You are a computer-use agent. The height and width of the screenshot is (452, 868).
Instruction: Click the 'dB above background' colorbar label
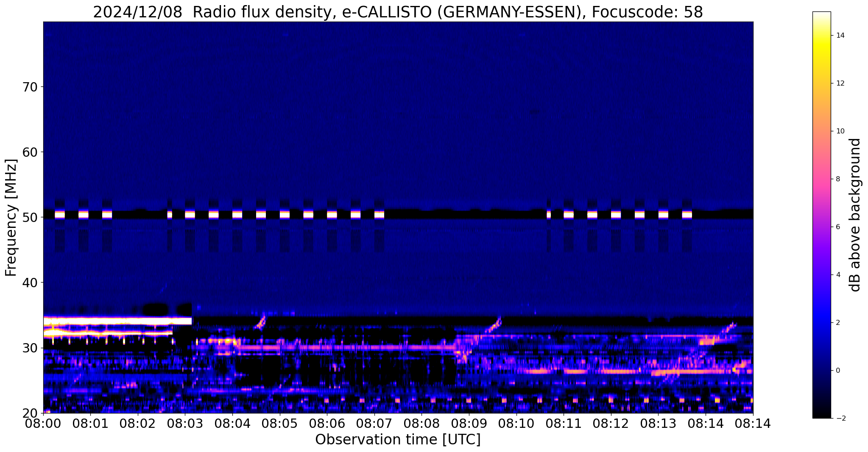pos(855,215)
